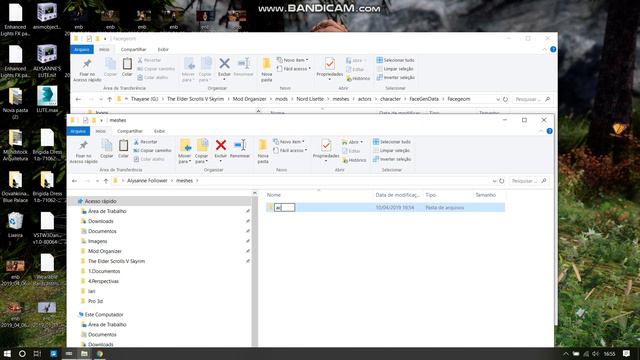This screenshot has width=640, height=360.
Task: Click Histórico in meshes window ribbon
Action: [x=354, y=160]
